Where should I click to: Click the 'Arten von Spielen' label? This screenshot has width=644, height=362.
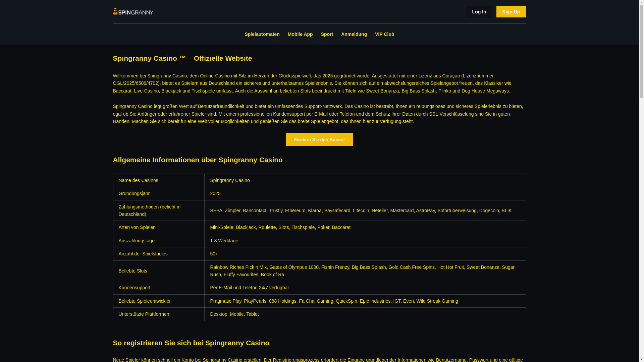tap(137, 227)
